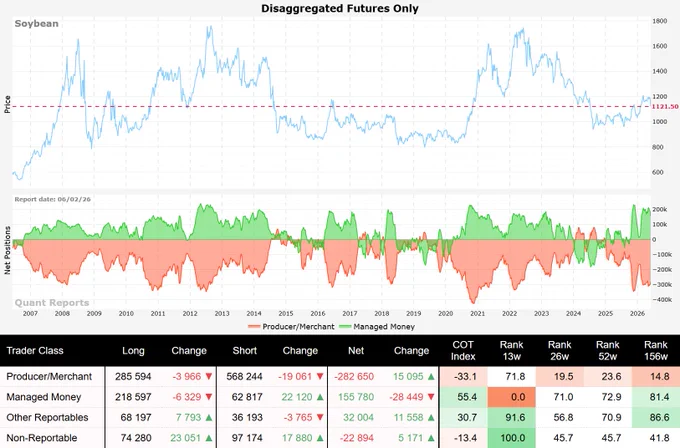The image size is (680, 448).
Task: Click Managed Money long value 218 597
Action: click(x=133, y=397)
